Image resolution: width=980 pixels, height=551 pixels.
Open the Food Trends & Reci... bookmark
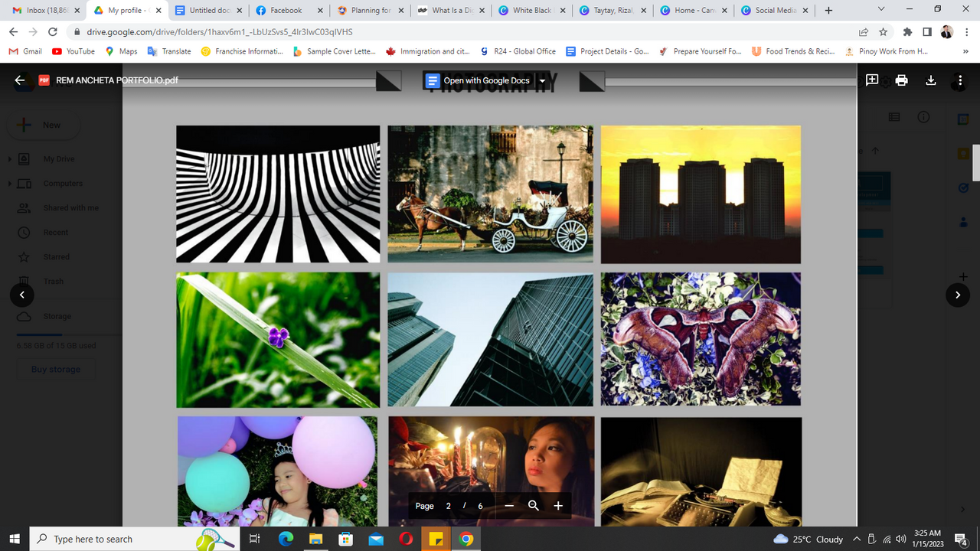pyautogui.click(x=793, y=51)
